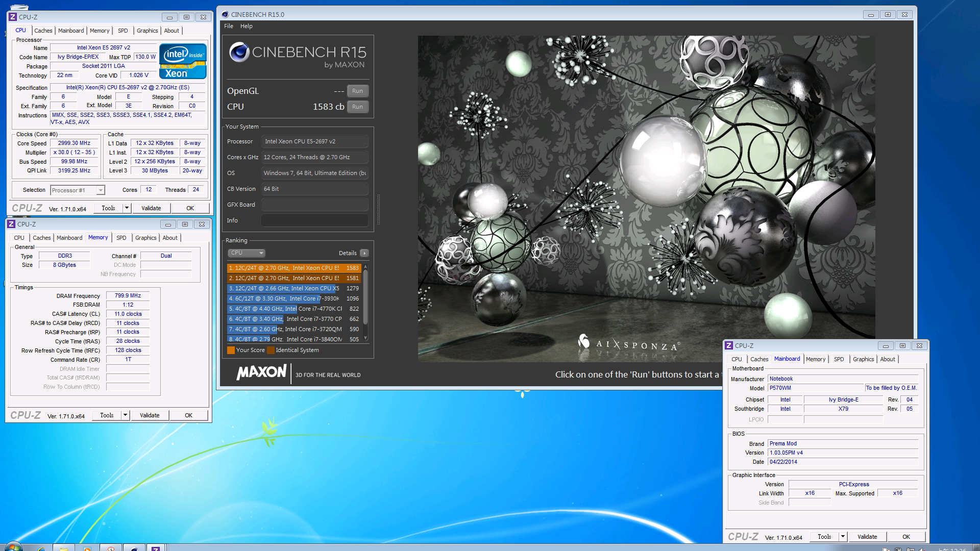Screen dimensions: 980x551
Task: Open the Windows Start orb
Action: 13,547
